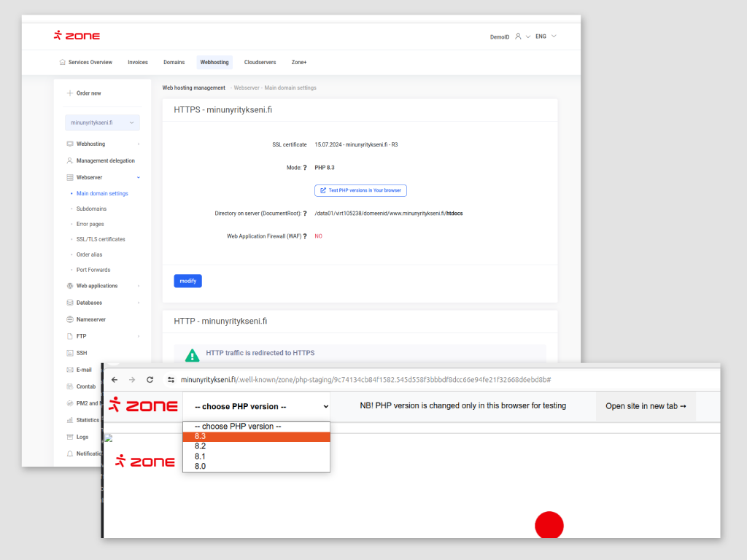Click the user account icon beside DemoID
The width and height of the screenshot is (747, 560).
tap(518, 36)
